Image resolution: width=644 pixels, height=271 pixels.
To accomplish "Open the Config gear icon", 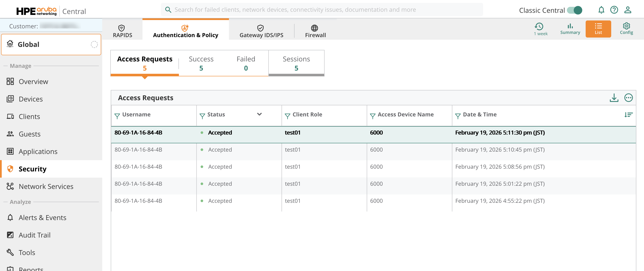I will (626, 29).
